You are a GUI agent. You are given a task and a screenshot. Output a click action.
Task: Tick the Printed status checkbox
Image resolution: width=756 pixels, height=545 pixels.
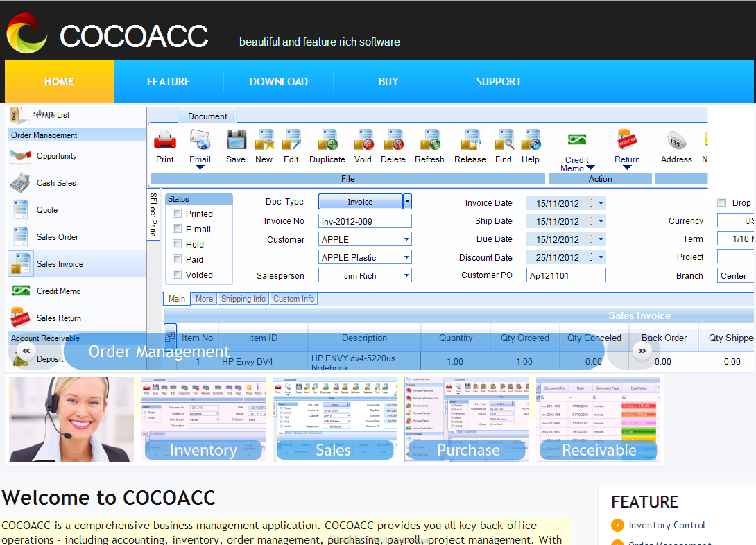(178, 214)
